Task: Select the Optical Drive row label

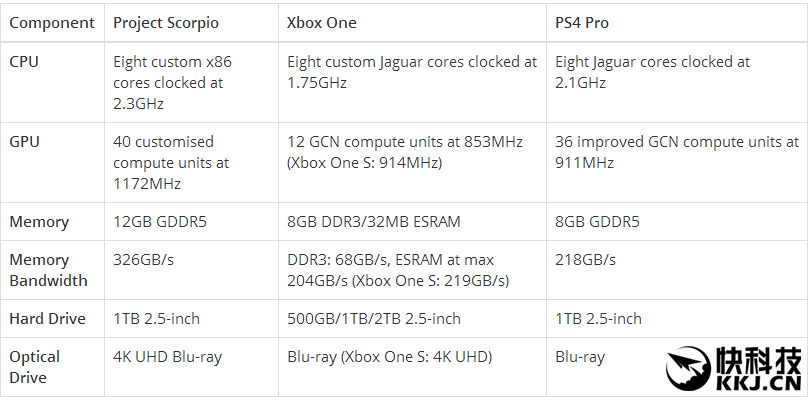Action: 35,367
